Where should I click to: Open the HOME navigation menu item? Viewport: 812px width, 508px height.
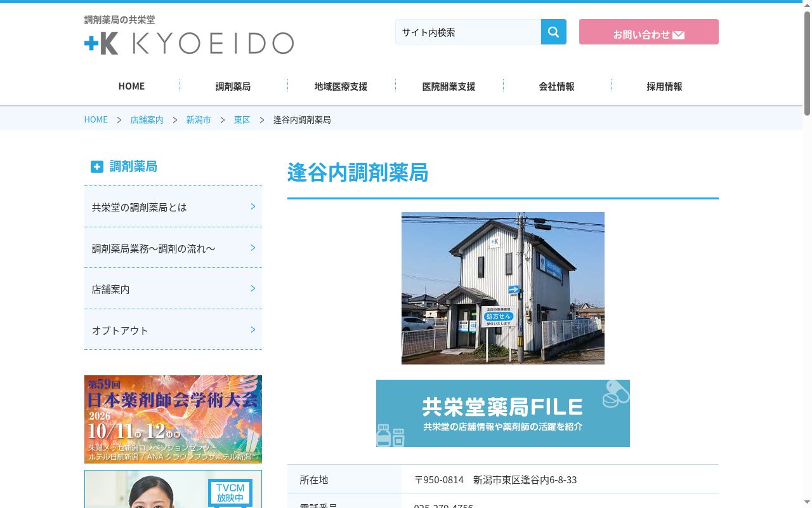tap(131, 86)
